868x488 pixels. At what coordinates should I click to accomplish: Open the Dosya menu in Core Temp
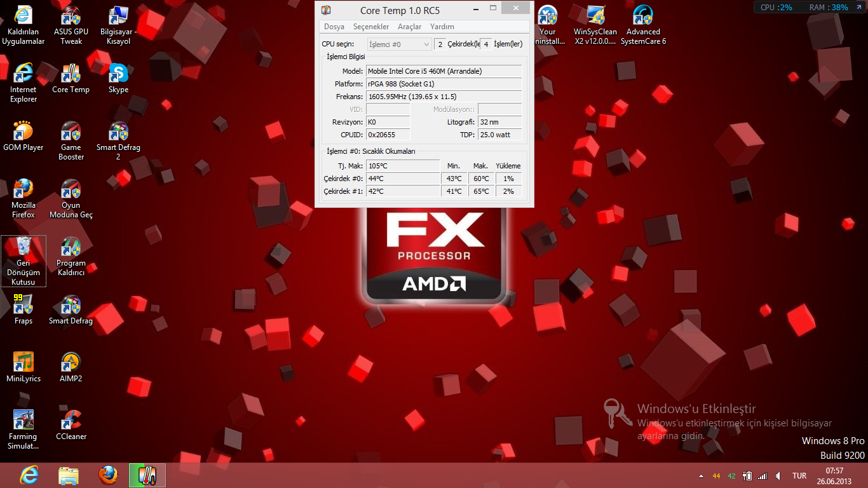click(334, 27)
